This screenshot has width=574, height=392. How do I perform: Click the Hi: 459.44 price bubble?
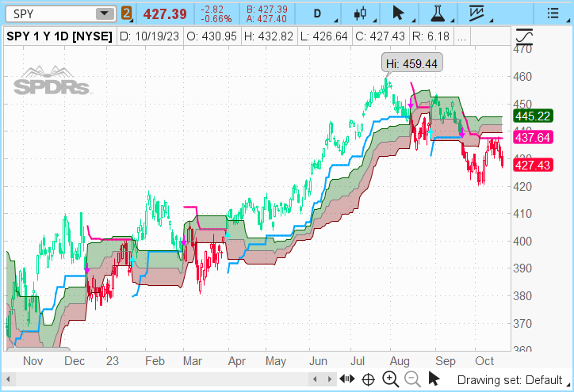click(x=411, y=63)
